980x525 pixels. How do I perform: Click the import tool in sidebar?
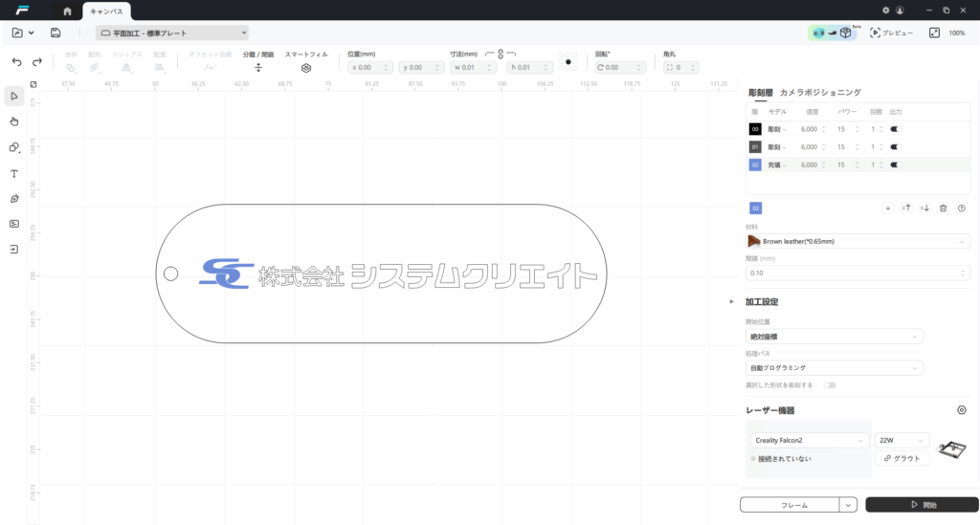coord(13,249)
